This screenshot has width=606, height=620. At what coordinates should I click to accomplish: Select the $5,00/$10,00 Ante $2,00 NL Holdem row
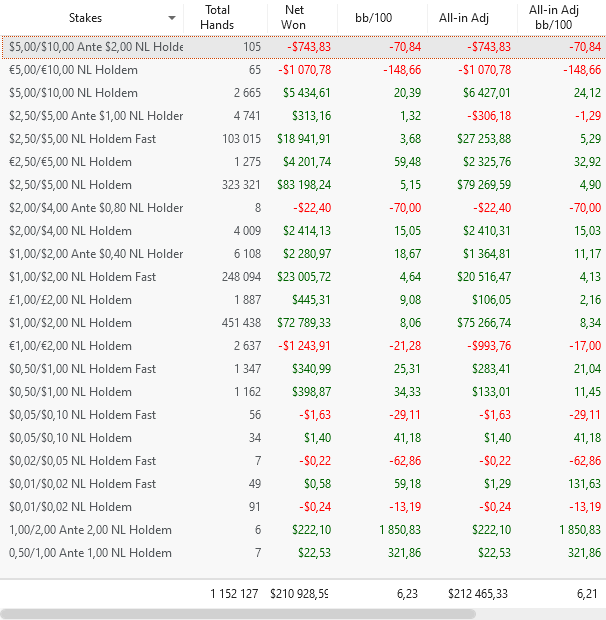coord(96,47)
